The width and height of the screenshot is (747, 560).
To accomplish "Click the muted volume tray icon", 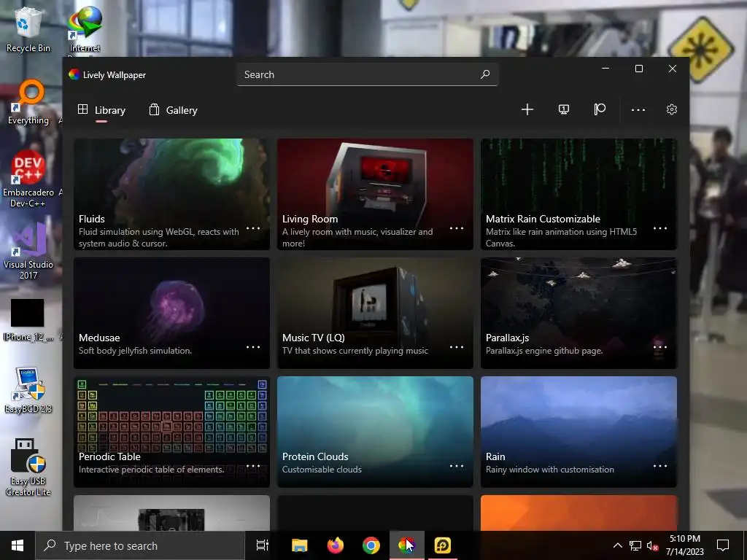I will [x=652, y=545].
